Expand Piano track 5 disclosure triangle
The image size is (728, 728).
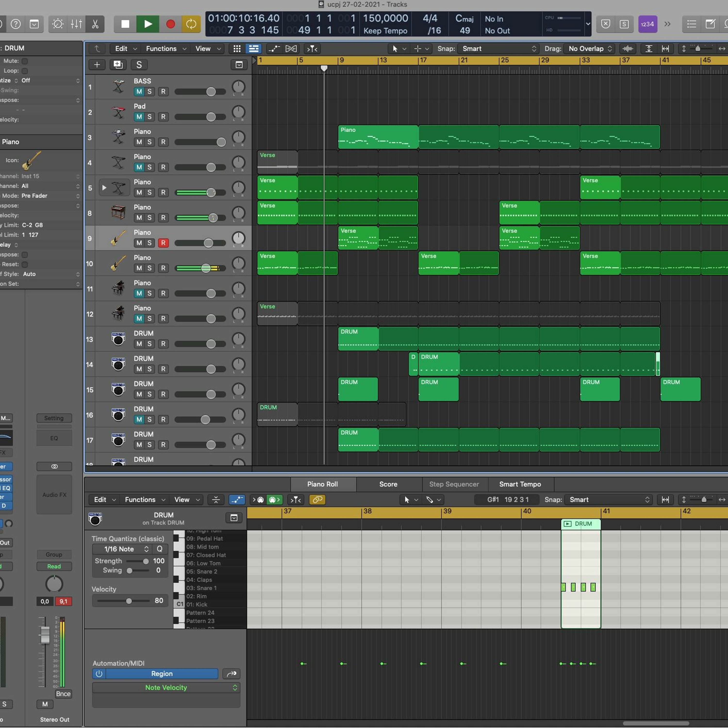(104, 188)
